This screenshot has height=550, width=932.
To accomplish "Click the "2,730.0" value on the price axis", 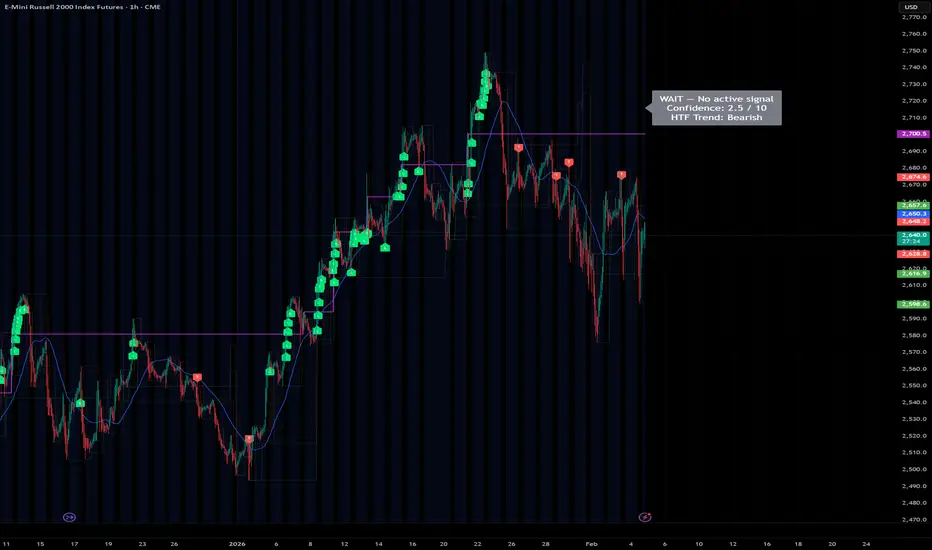I will click(x=914, y=84).
